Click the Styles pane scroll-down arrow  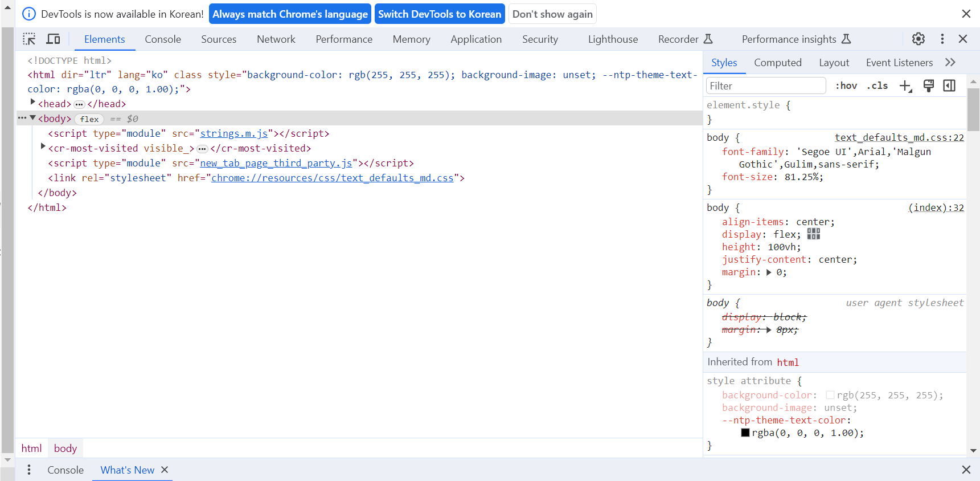click(x=973, y=450)
